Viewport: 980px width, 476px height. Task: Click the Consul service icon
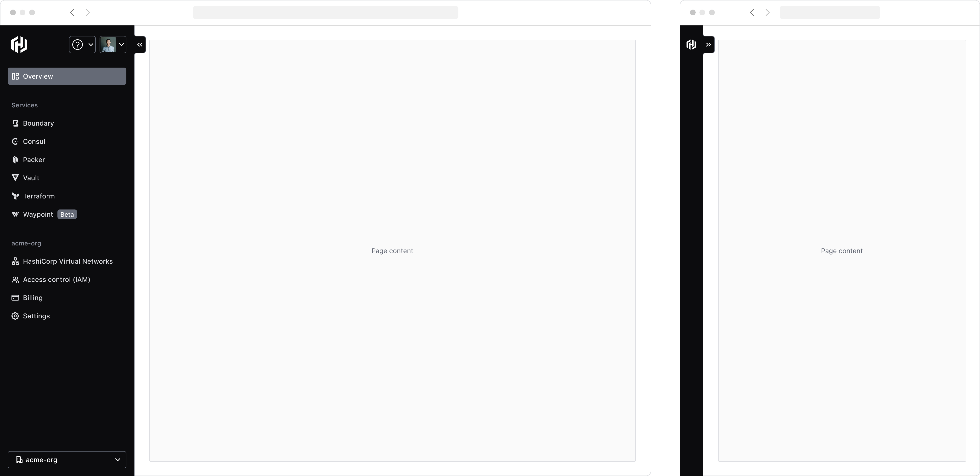15,141
